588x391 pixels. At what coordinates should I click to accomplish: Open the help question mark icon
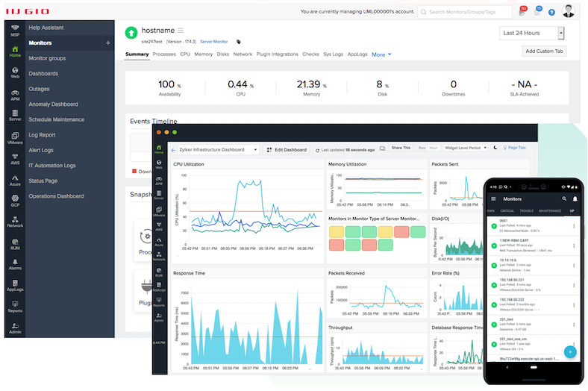click(x=551, y=13)
